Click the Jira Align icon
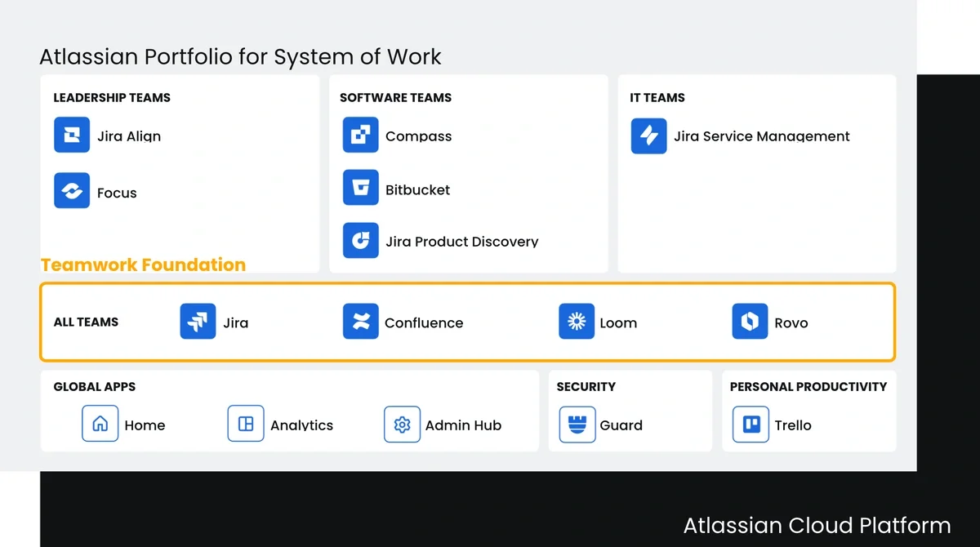 (x=72, y=135)
